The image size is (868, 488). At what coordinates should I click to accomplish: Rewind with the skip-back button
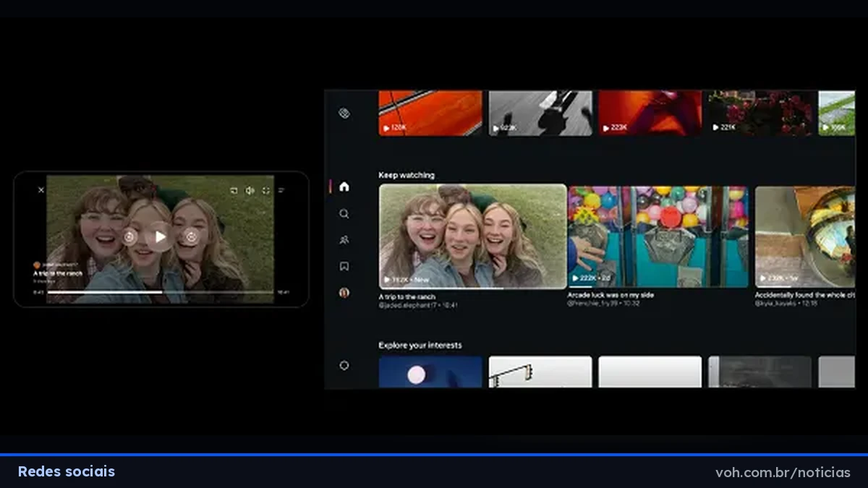(129, 236)
